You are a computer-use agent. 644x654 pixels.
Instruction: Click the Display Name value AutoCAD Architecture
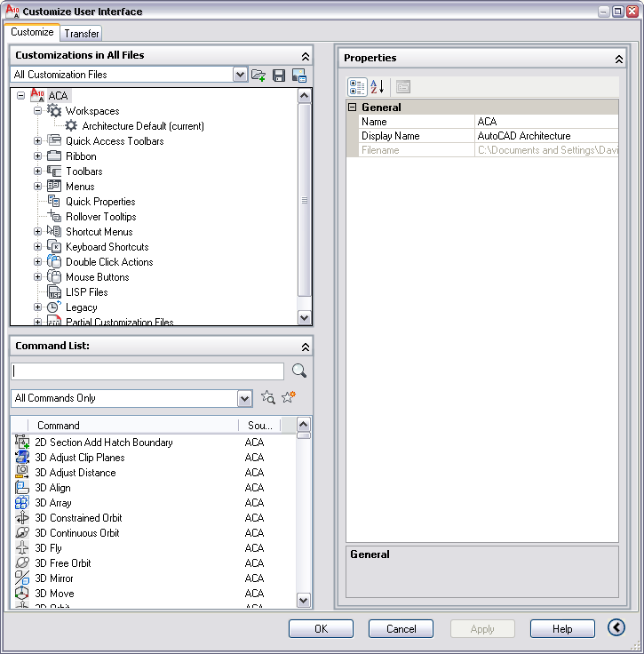546,136
